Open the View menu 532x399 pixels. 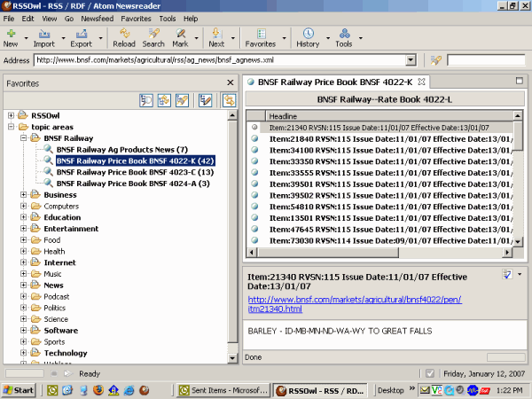[x=49, y=19]
